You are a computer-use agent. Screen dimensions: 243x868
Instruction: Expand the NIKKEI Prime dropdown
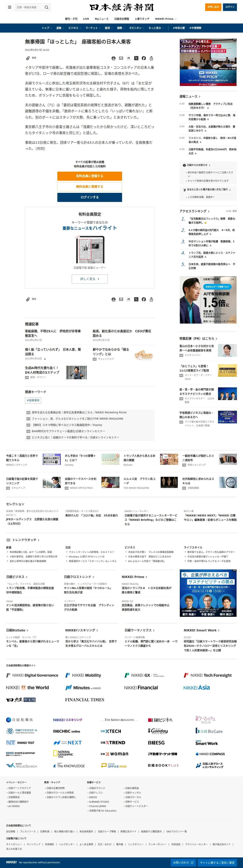tap(166, 19)
